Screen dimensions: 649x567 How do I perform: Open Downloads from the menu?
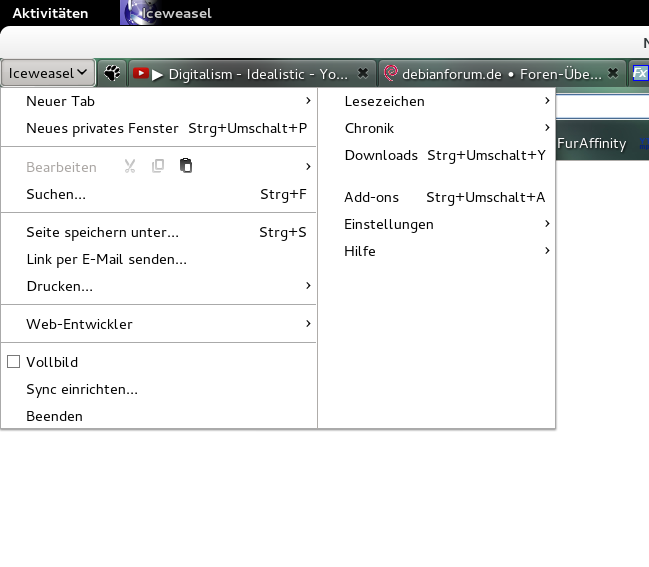coord(437,155)
